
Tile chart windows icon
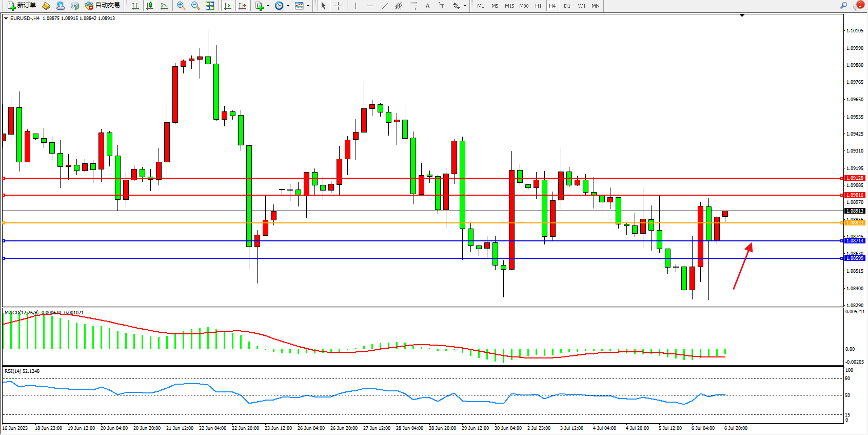pyautogui.click(x=210, y=6)
